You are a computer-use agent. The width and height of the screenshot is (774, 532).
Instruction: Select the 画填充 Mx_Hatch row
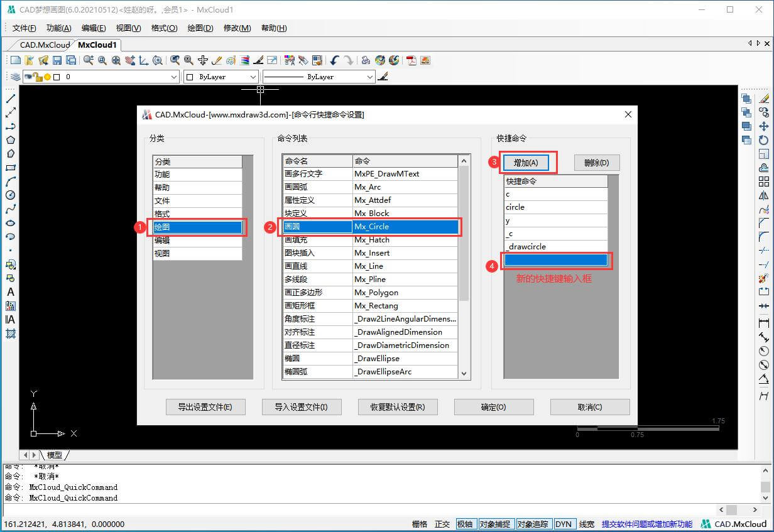pos(370,240)
